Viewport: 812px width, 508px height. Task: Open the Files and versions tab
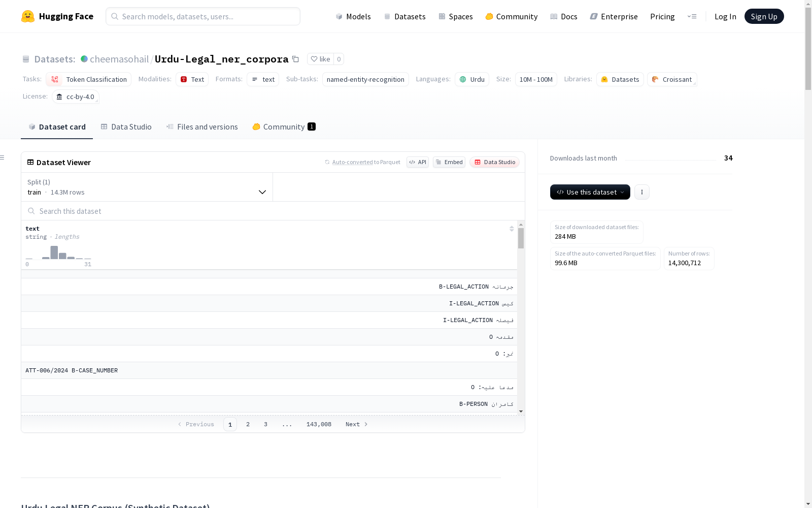pyautogui.click(x=202, y=127)
